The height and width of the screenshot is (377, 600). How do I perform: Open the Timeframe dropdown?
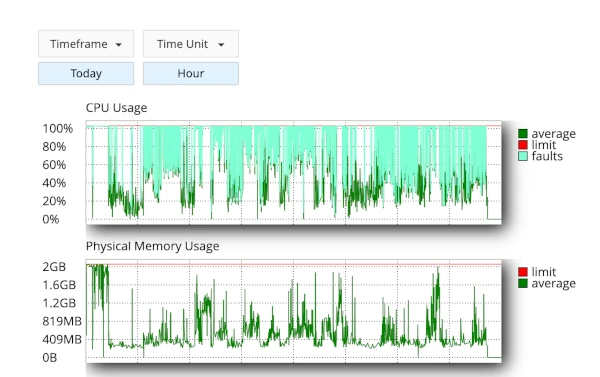click(x=86, y=44)
